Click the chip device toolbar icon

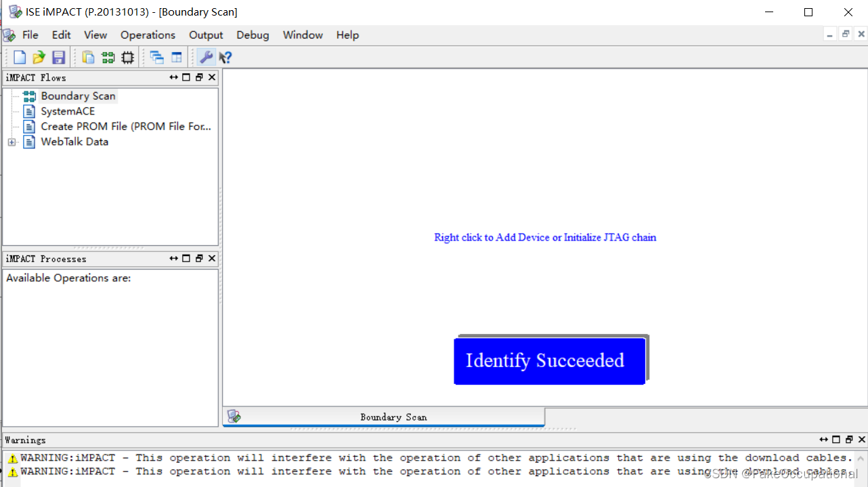tap(127, 58)
